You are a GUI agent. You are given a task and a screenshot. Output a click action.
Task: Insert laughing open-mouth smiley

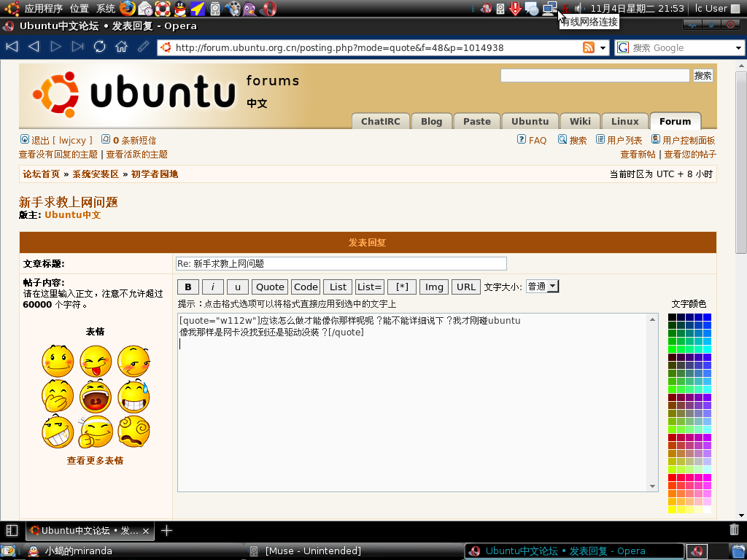pyautogui.click(x=96, y=396)
